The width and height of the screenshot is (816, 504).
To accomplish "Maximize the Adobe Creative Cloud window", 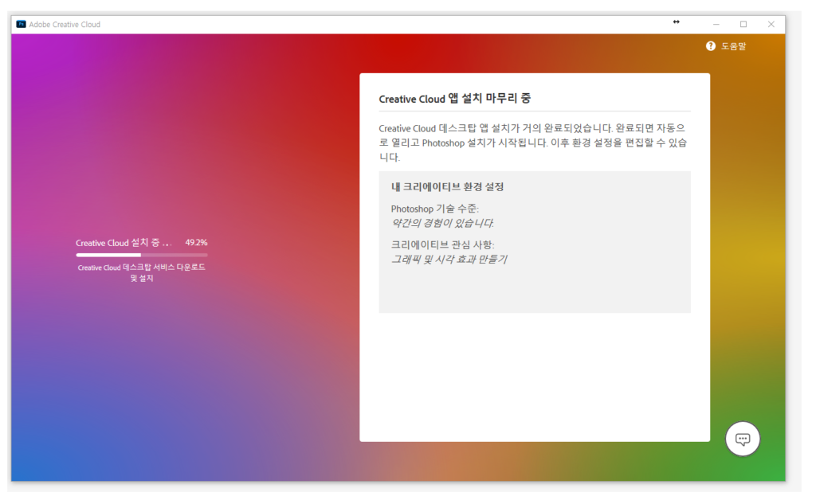I will [743, 25].
